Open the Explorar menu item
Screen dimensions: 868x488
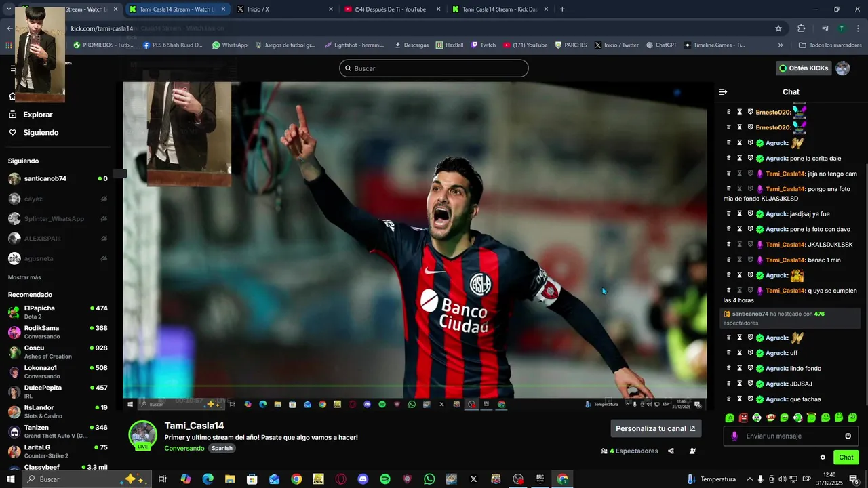37,115
